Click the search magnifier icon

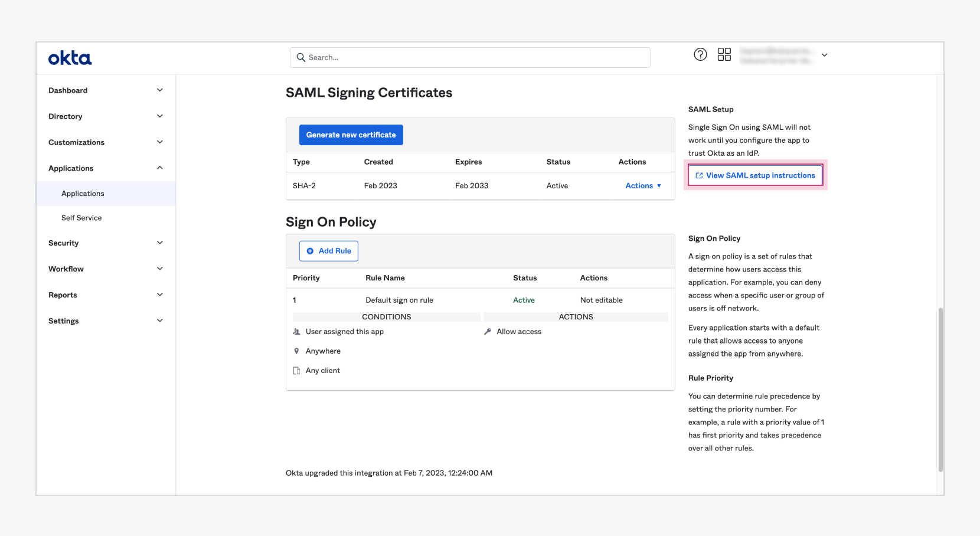coord(301,57)
